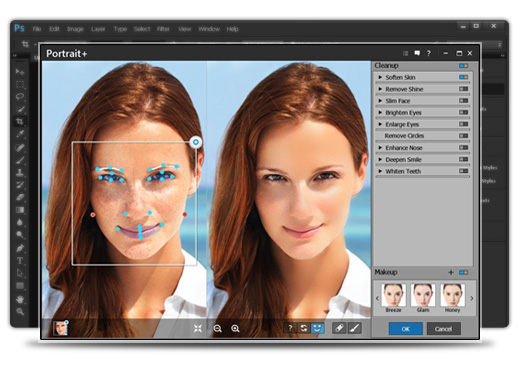
Task: Enable the Remove Shine switch
Action: coord(463,89)
